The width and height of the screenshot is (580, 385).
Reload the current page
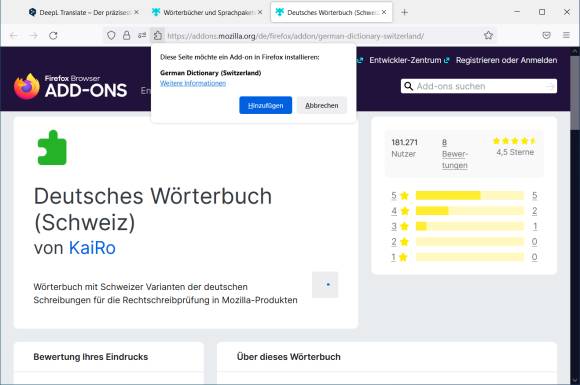[x=53, y=36]
